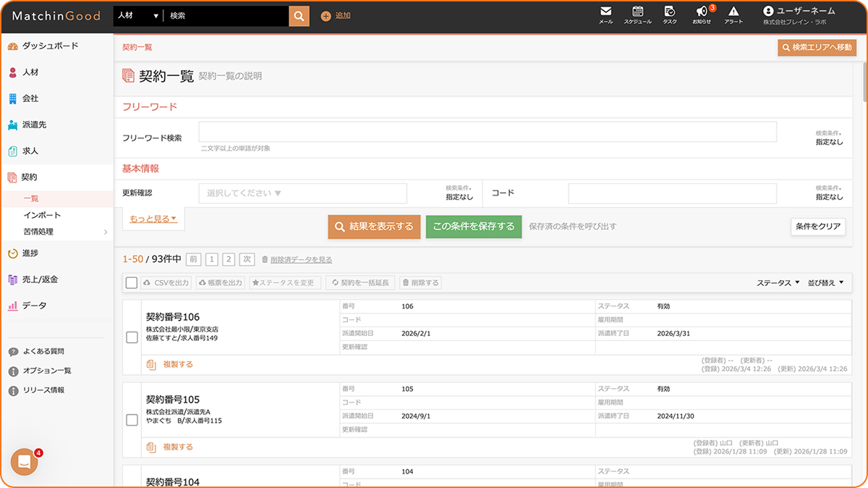Open the 更新確認 select dropdown
Viewport: 868px width, 488px height.
coord(302,193)
